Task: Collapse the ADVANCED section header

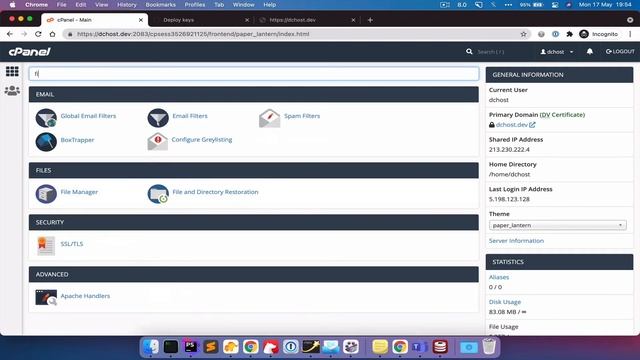Action: (253, 274)
